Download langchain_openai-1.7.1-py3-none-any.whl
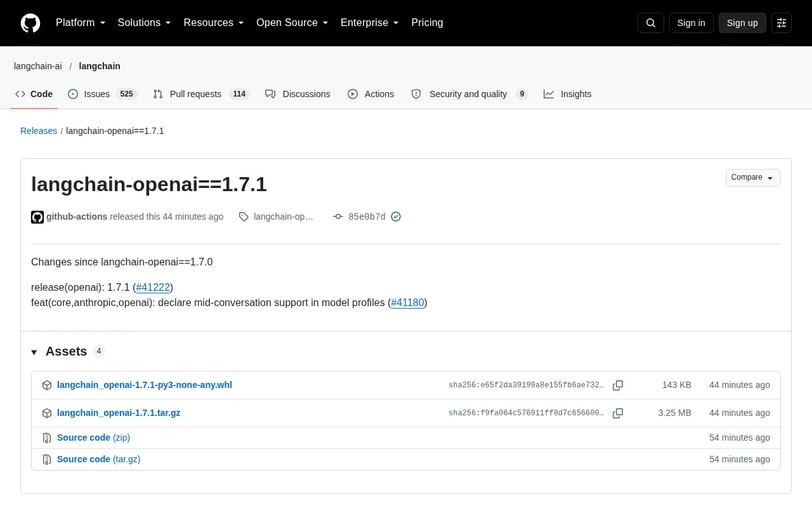The width and height of the screenshot is (812, 508). (x=145, y=385)
